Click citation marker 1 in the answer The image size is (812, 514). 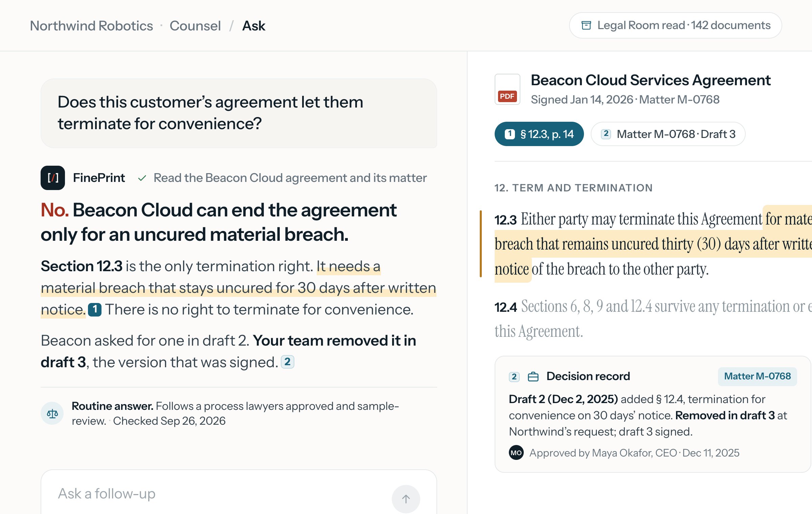[95, 309]
